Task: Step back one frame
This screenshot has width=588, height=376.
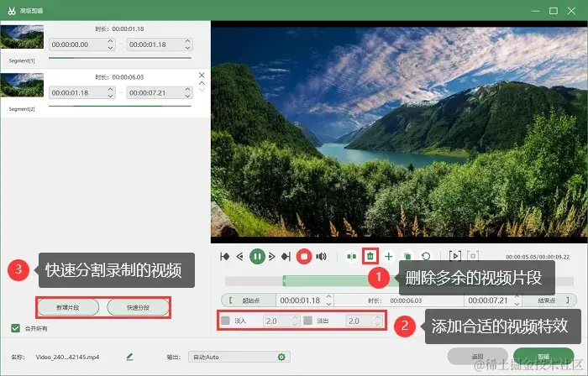Action: tap(240, 257)
